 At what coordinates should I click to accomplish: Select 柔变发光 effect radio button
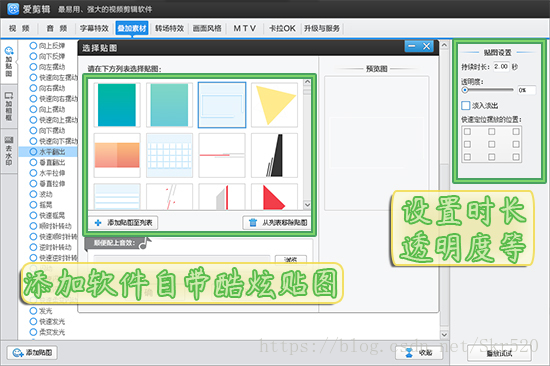pyautogui.click(x=33, y=332)
